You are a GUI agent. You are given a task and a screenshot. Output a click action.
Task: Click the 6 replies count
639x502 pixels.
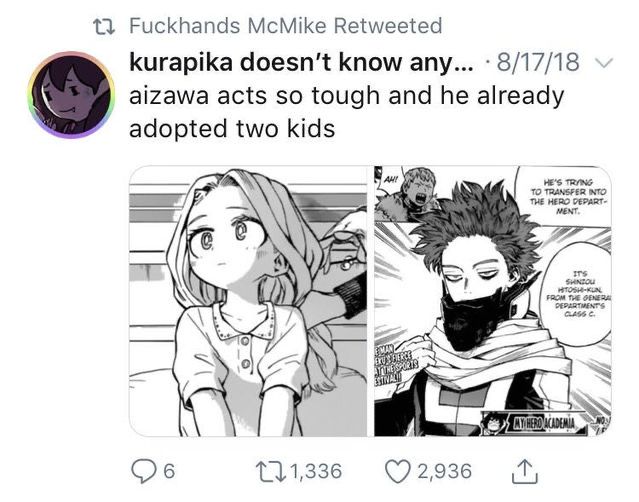[x=169, y=471]
